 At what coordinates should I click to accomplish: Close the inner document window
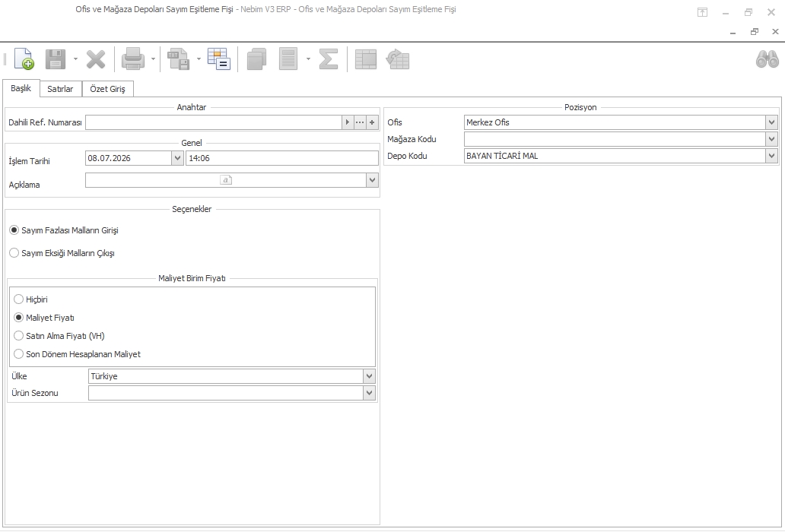point(775,32)
